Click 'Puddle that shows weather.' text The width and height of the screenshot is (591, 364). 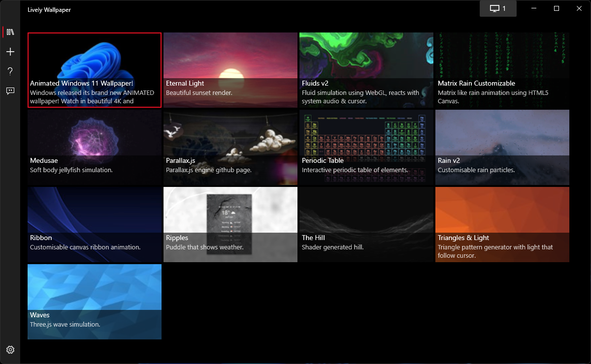[205, 247]
